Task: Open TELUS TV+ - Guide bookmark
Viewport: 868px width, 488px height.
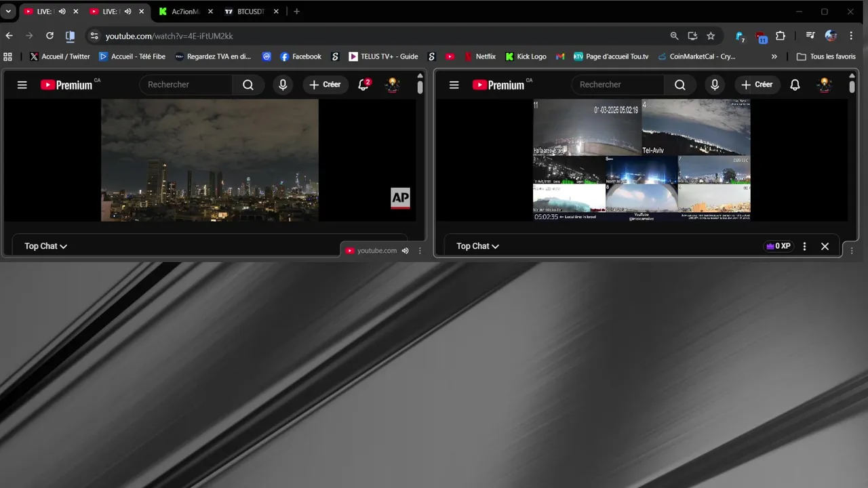Action: (x=383, y=56)
